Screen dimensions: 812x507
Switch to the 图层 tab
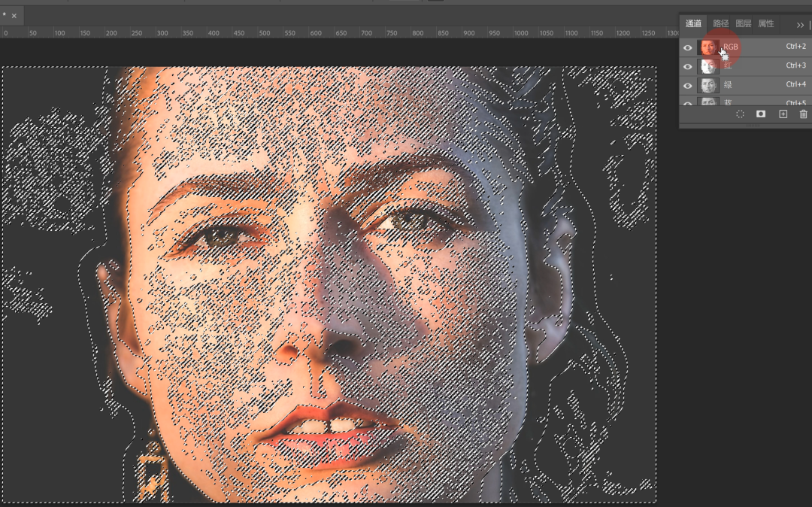pyautogui.click(x=743, y=23)
